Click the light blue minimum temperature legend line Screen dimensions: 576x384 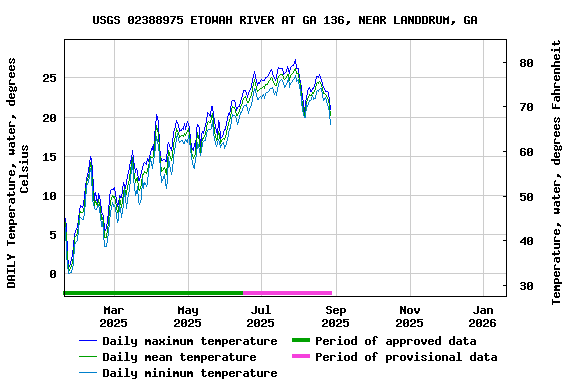(x=88, y=373)
